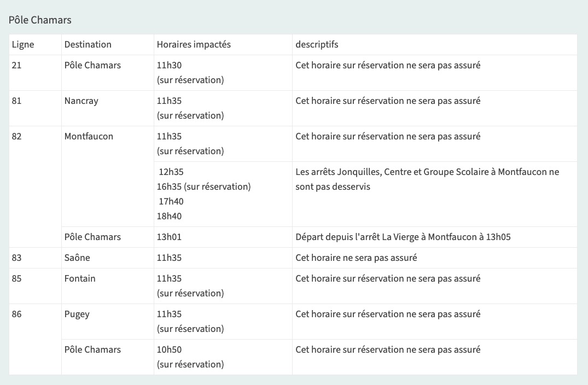
Task: Select the "Saône" destination cell
Action: click(x=77, y=258)
